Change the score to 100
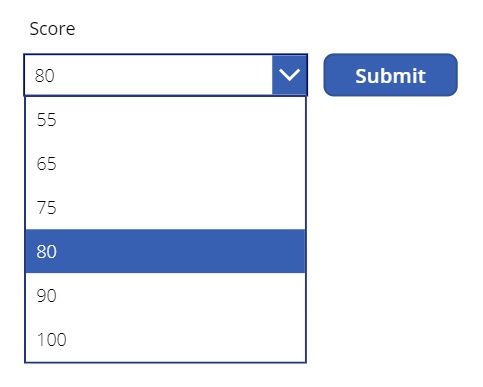Viewport: 483px width, 387px height. click(x=165, y=339)
